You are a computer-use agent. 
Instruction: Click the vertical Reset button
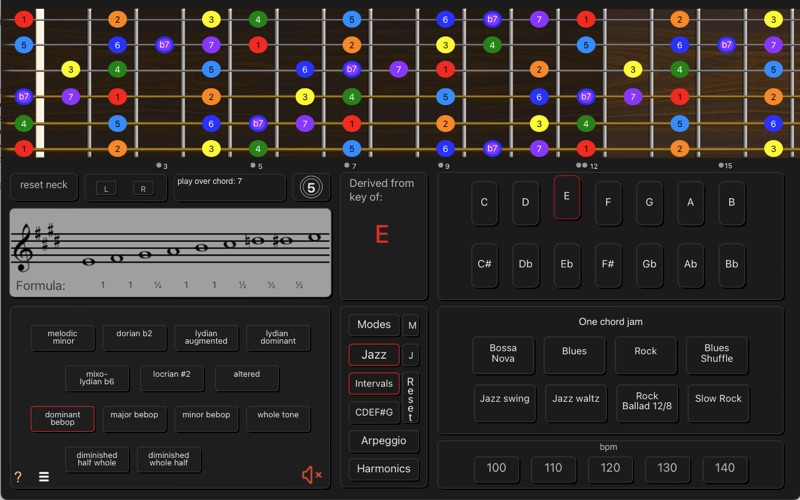tap(411, 398)
